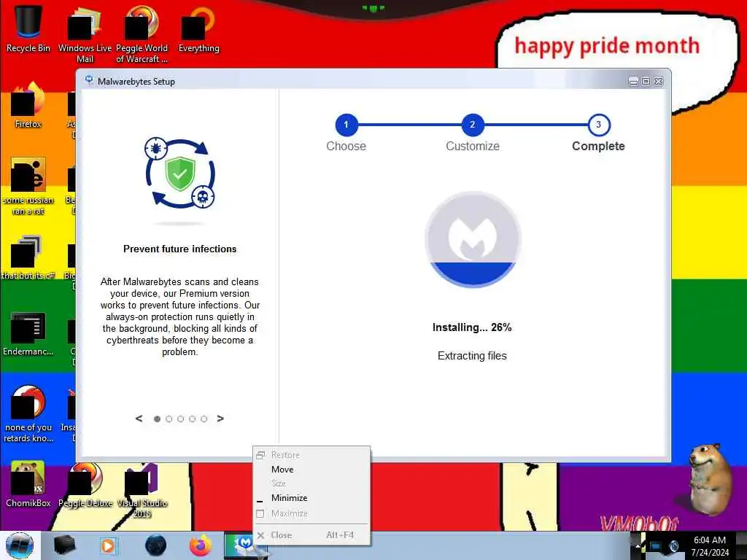
Task: Click the hamster desktop gadget
Action: tap(711, 478)
